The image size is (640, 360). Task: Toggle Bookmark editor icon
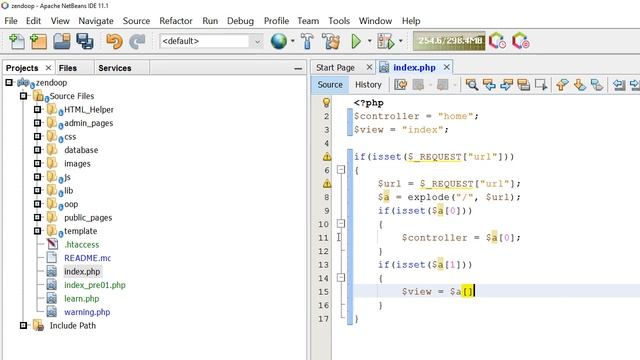coord(597,84)
